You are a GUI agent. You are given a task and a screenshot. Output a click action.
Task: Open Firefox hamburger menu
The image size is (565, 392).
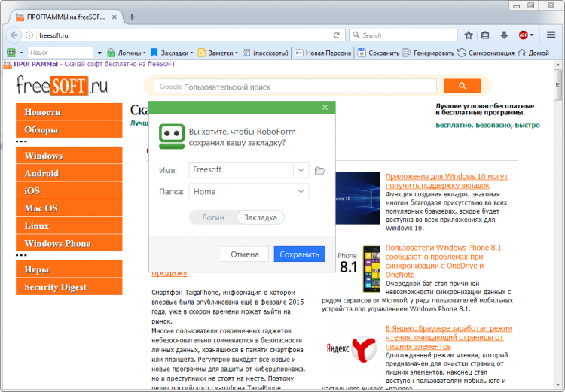[551, 35]
